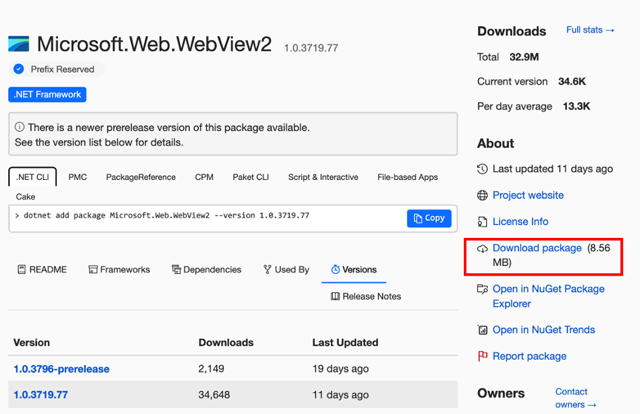This screenshot has width=640, height=414.
Task: Click the clock icon beside Last updated
Action: (x=483, y=170)
